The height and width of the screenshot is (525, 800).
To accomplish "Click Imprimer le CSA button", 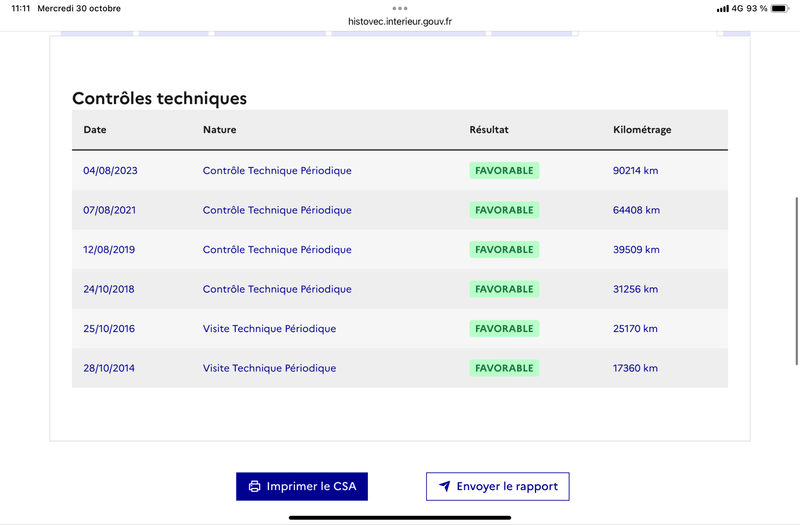I will [x=302, y=486].
